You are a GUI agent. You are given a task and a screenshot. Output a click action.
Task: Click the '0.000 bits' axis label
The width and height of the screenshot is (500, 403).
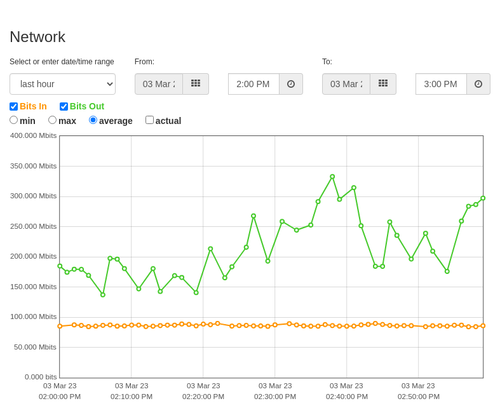coord(41,377)
